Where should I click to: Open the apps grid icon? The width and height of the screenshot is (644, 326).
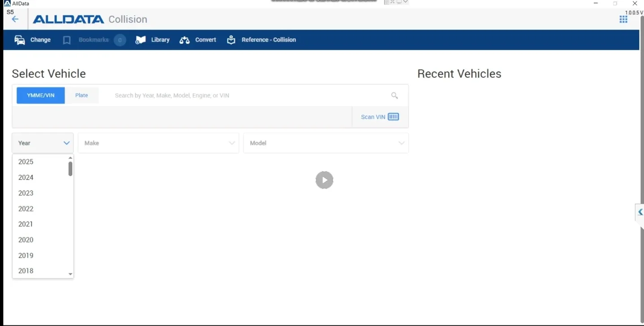[x=623, y=19]
